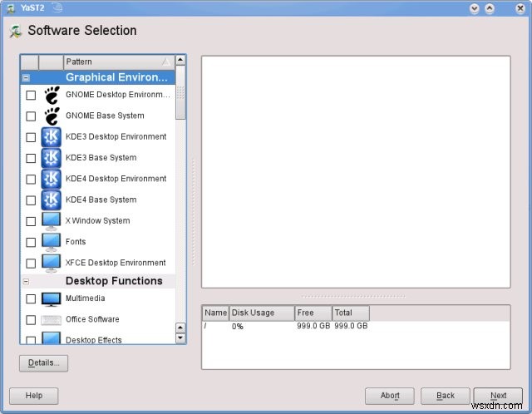
Task: Toggle the XFCE Desktop Environment checkbox
Action: tap(31, 264)
